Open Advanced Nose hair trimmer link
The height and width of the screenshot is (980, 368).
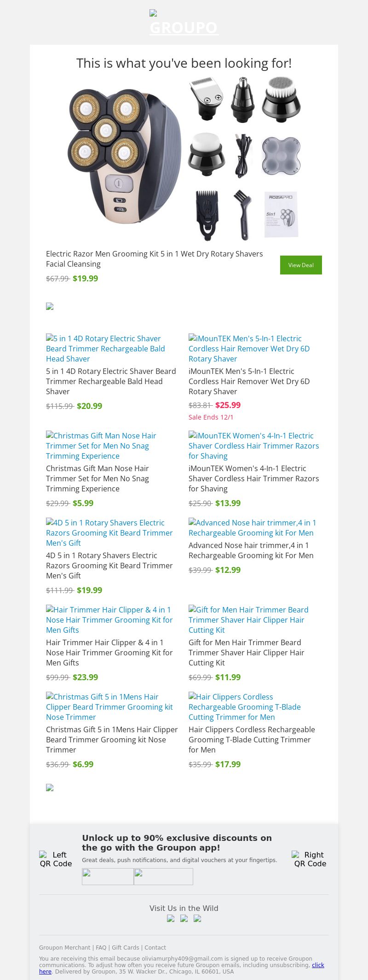[x=252, y=528]
